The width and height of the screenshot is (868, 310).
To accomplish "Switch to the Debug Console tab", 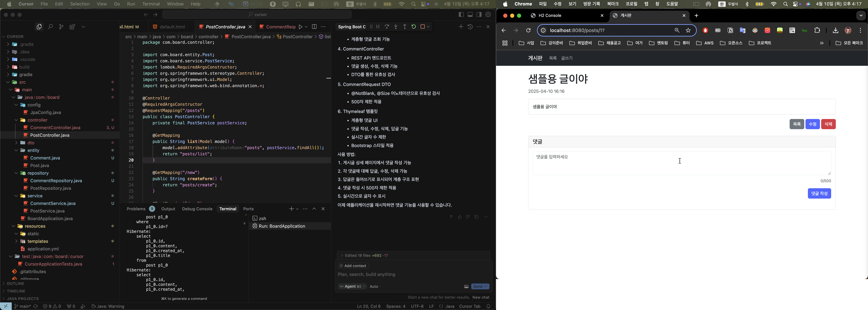I will tap(197, 209).
